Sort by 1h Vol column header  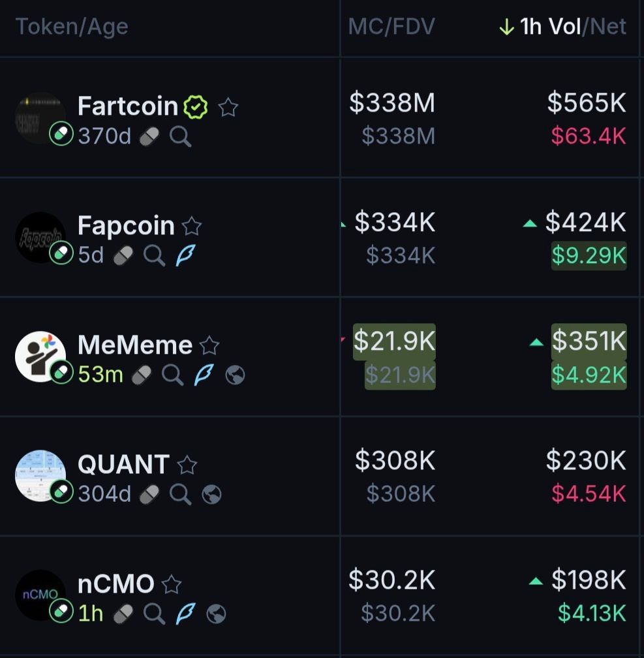pyautogui.click(x=550, y=27)
